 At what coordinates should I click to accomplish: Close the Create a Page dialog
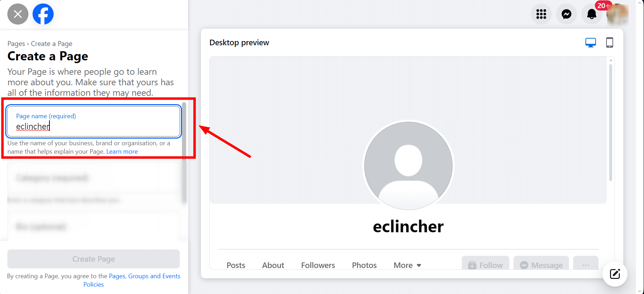[18, 14]
